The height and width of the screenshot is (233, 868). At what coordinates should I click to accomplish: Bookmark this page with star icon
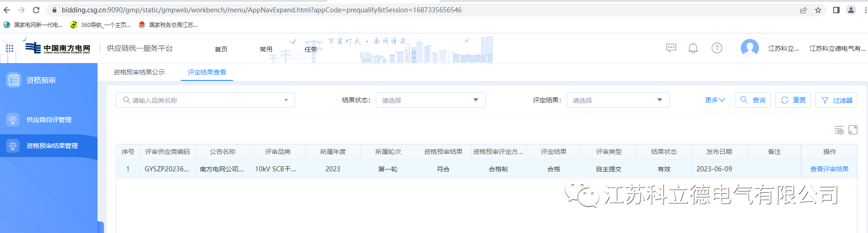pyautogui.click(x=818, y=10)
